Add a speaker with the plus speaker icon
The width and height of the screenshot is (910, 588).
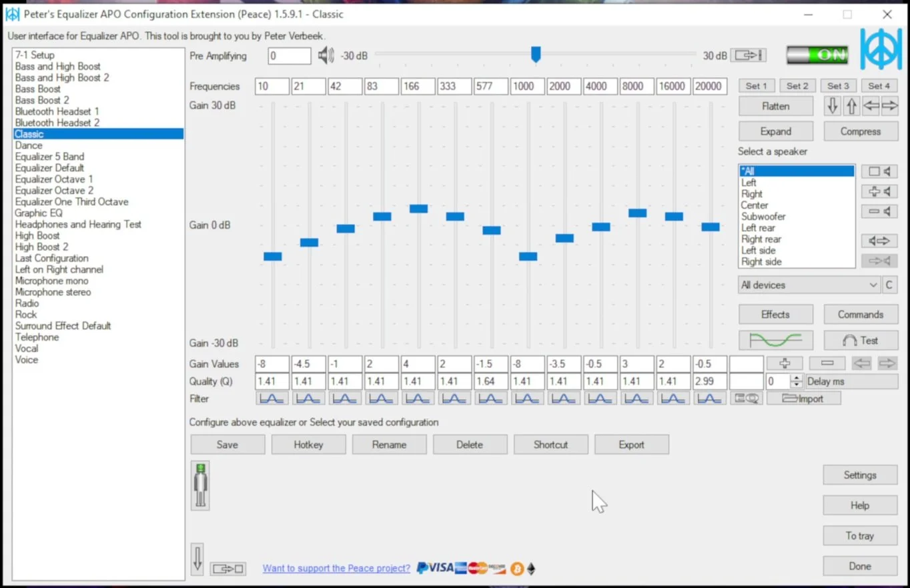tap(879, 191)
